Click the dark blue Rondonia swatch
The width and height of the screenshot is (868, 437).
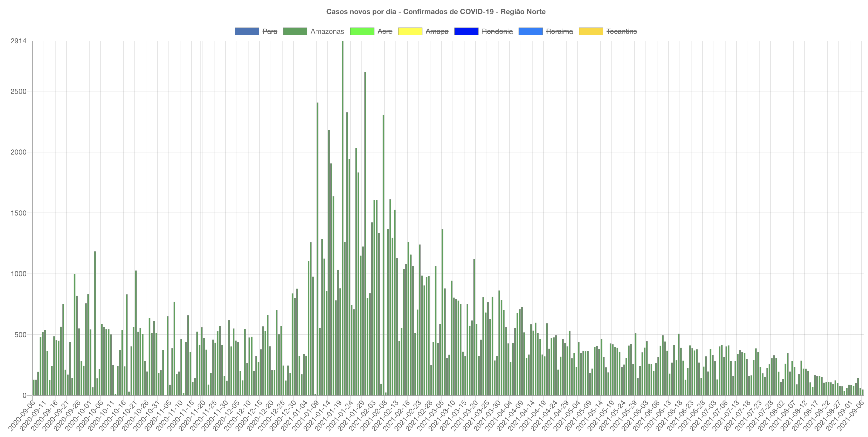click(x=466, y=31)
